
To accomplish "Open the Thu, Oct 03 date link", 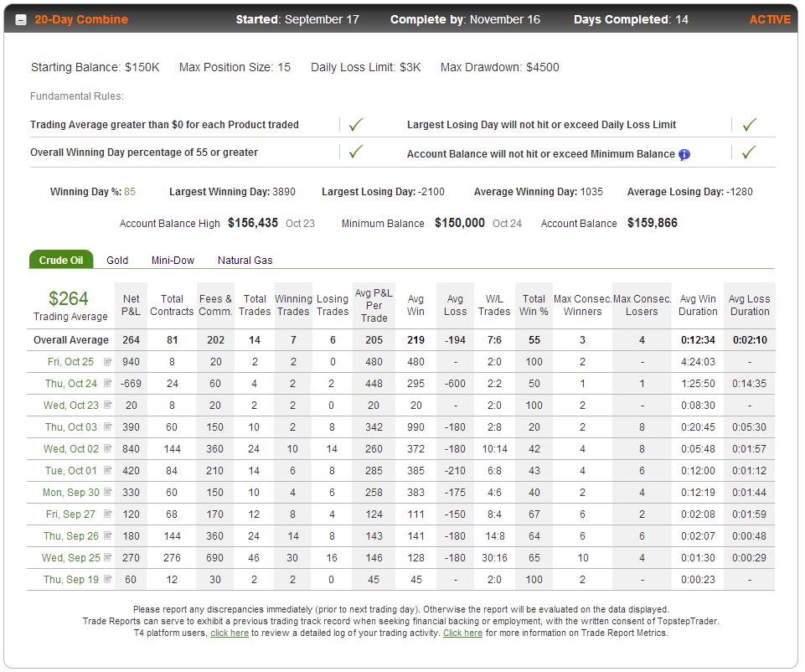I will tap(71, 427).
